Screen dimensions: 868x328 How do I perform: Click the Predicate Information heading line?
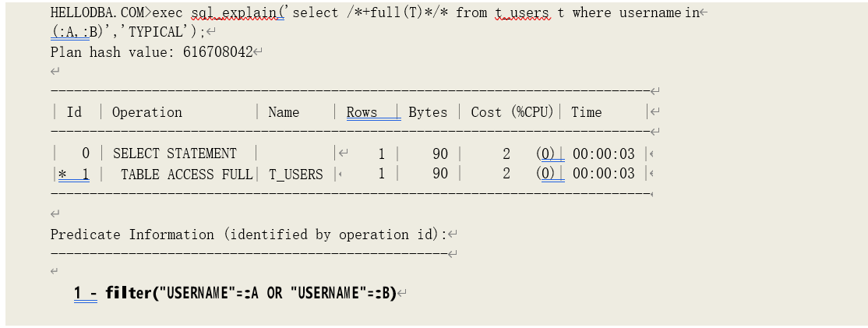tap(249, 235)
